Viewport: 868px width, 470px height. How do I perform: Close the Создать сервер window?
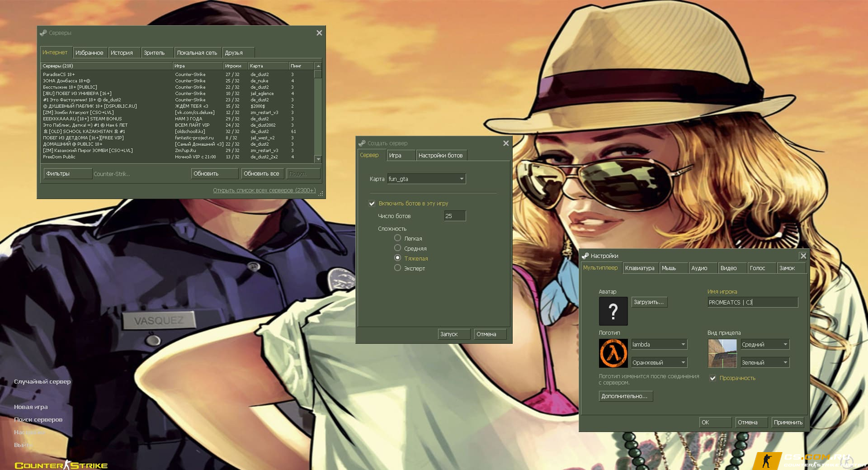[x=506, y=143]
